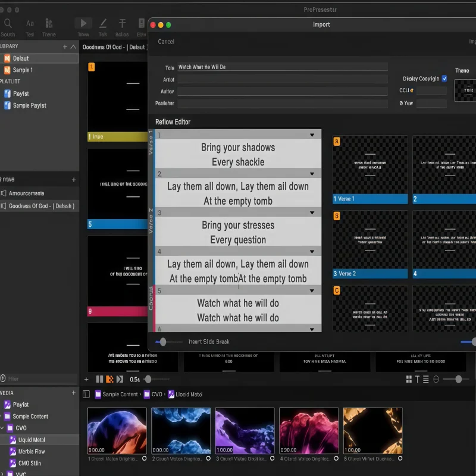Click Cancel in the Import dialog
476x476 pixels.
(166, 42)
